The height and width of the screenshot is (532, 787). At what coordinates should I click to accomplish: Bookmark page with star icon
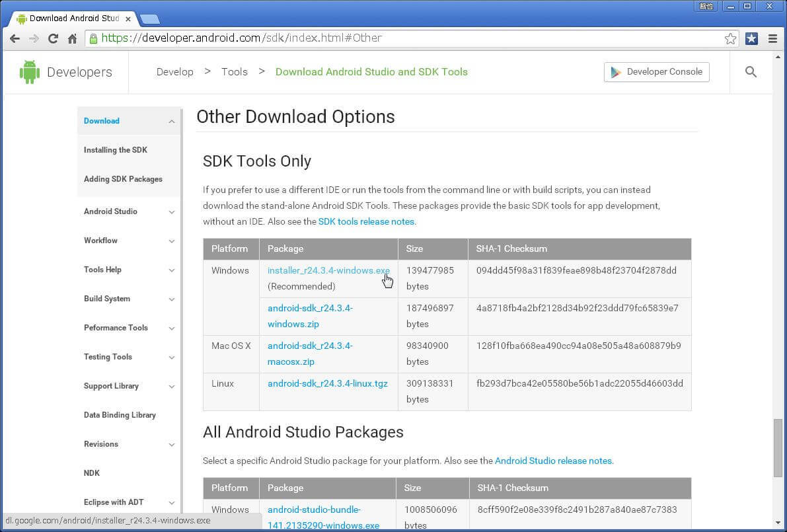[730, 39]
